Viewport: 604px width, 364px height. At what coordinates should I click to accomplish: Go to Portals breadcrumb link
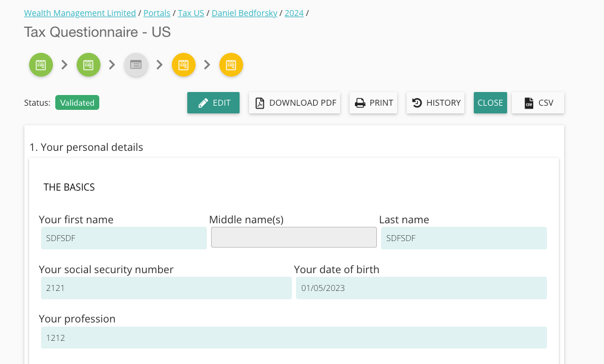coord(157,13)
